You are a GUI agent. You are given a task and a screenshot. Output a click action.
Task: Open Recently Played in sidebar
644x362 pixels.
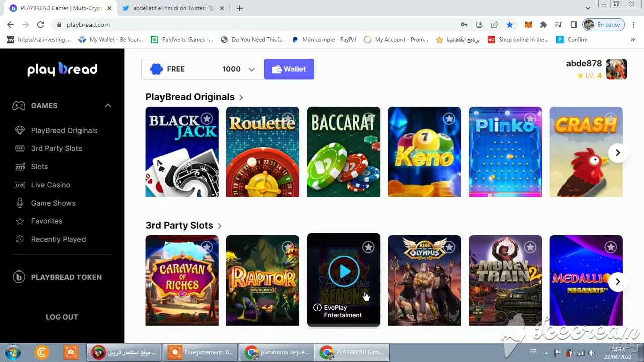pos(58,239)
